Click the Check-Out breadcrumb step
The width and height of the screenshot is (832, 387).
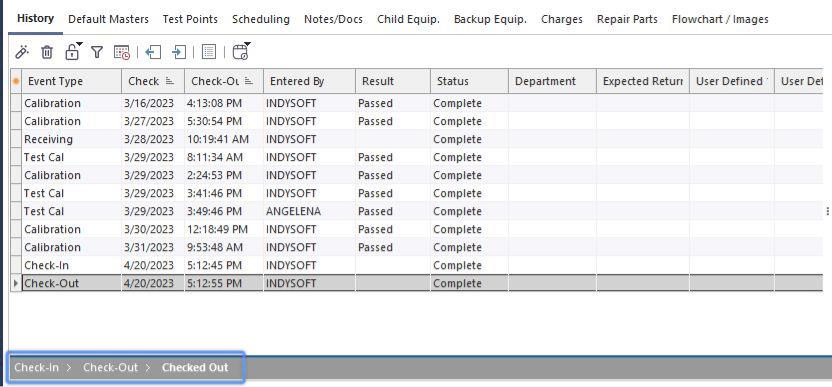(x=110, y=367)
